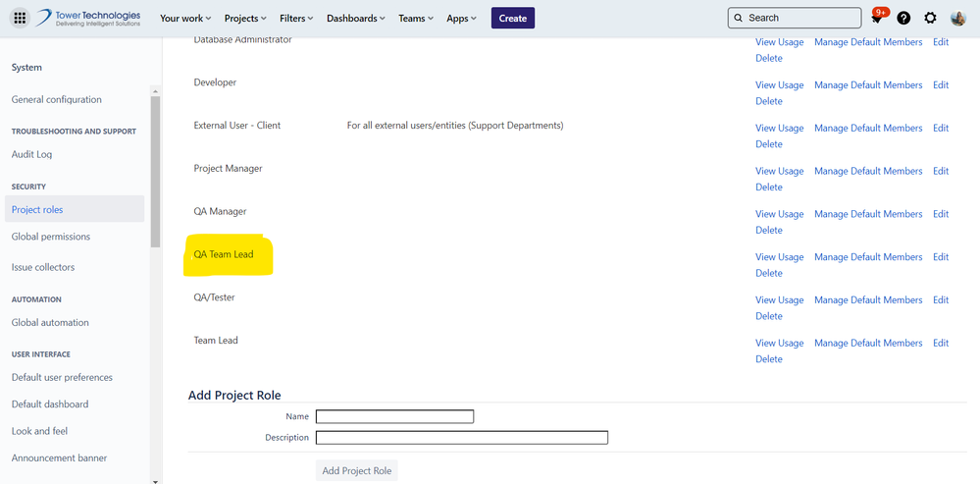
Task: Expand the Your work menu
Action: click(x=185, y=18)
